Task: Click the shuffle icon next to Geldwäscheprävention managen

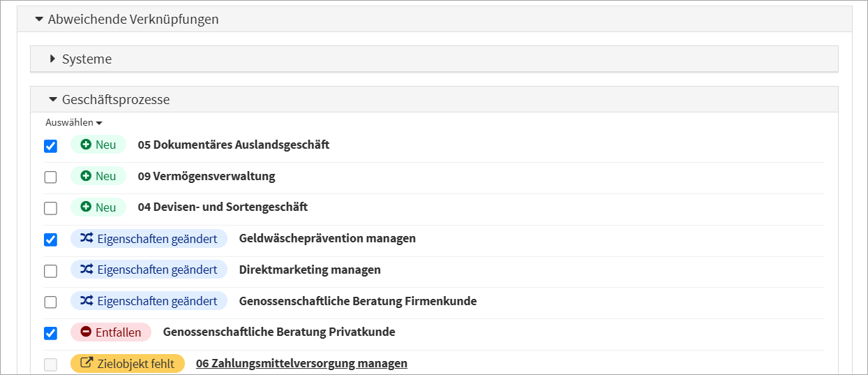Action: pos(86,239)
